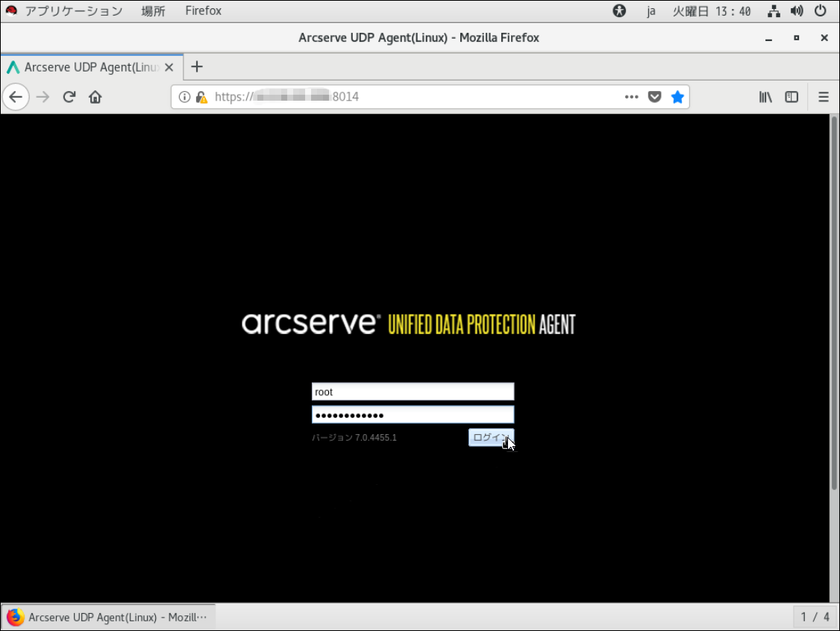Open the volume speaker icon
Screen dimensions: 840x631
click(x=797, y=10)
